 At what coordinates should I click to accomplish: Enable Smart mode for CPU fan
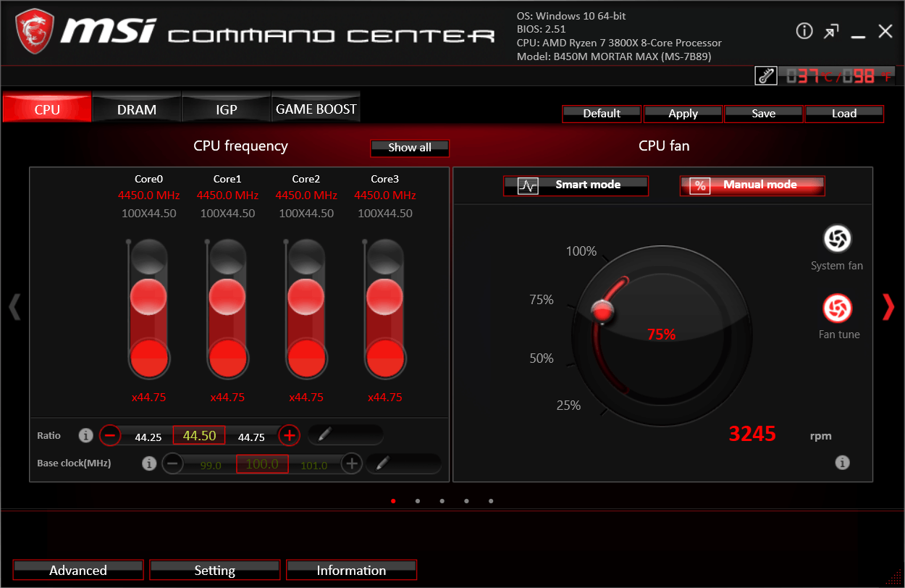click(576, 185)
